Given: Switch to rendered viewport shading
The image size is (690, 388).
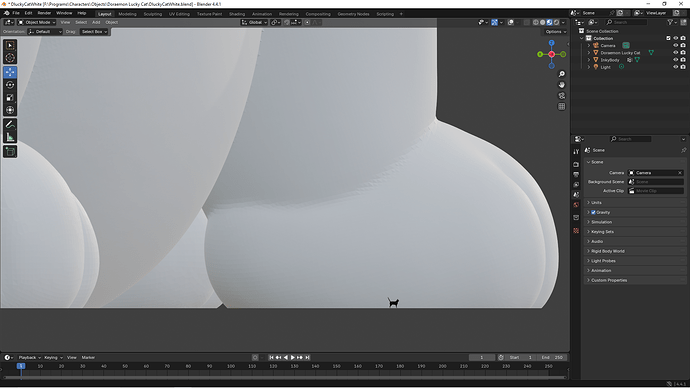Looking at the screenshot, I should click(x=556, y=22).
